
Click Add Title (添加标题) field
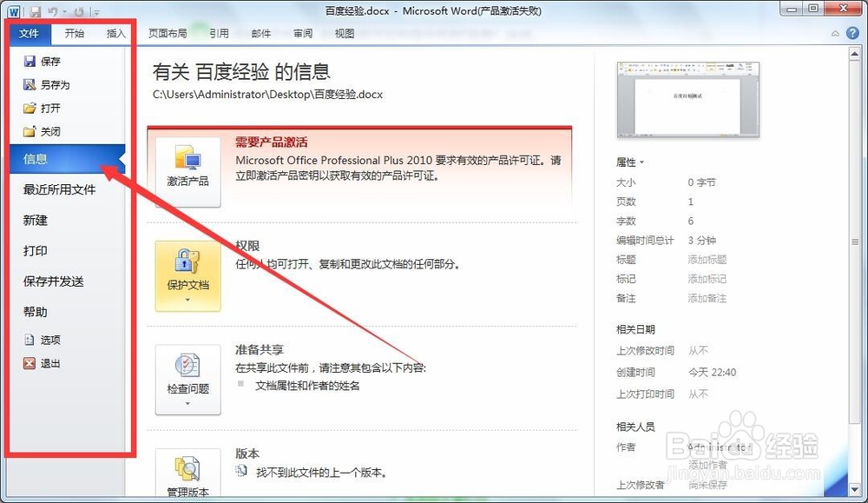click(707, 259)
